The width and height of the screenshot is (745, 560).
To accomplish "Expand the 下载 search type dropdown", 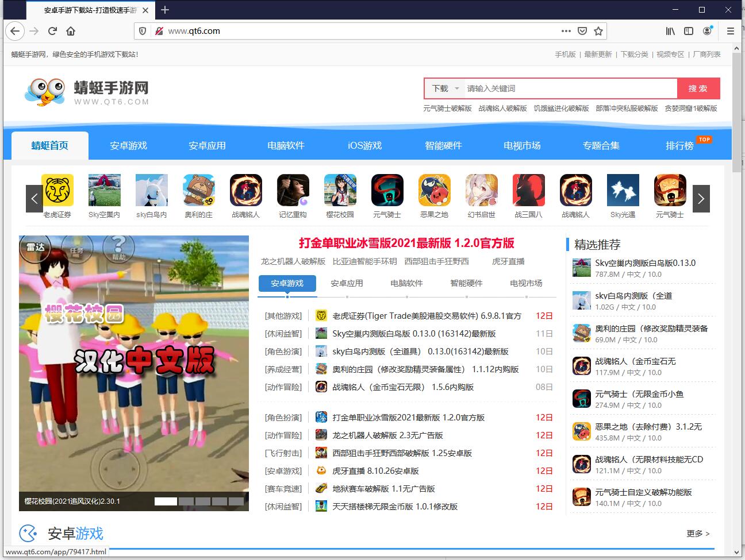I will click(x=446, y=88).
